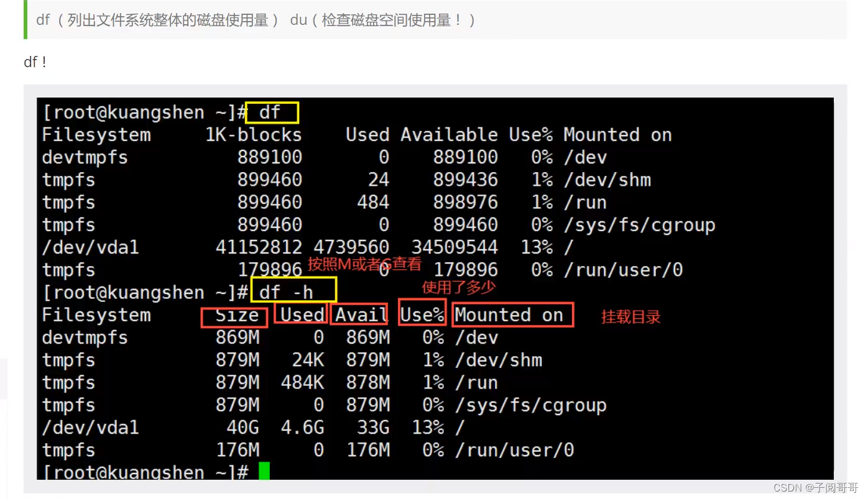Click the 176M value under Size
This screenshot has width=868, height=499.
click(x=237, y=450)
